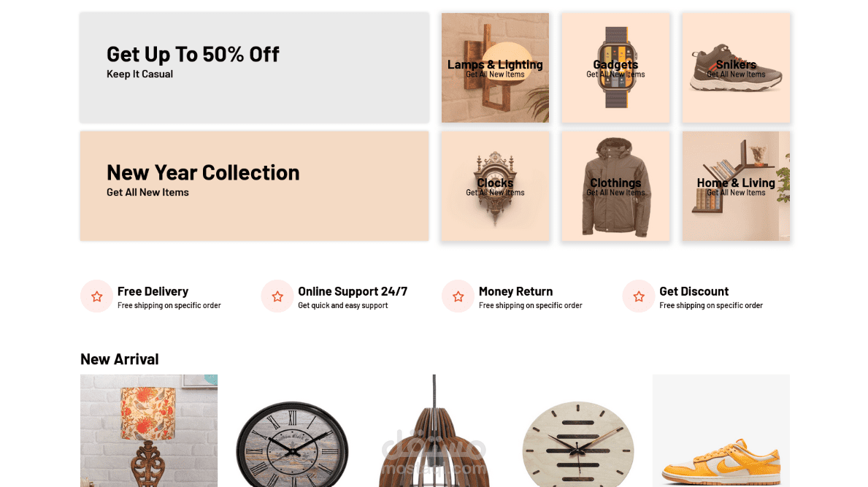Click the New Arrival section heading

pos(120,359)
